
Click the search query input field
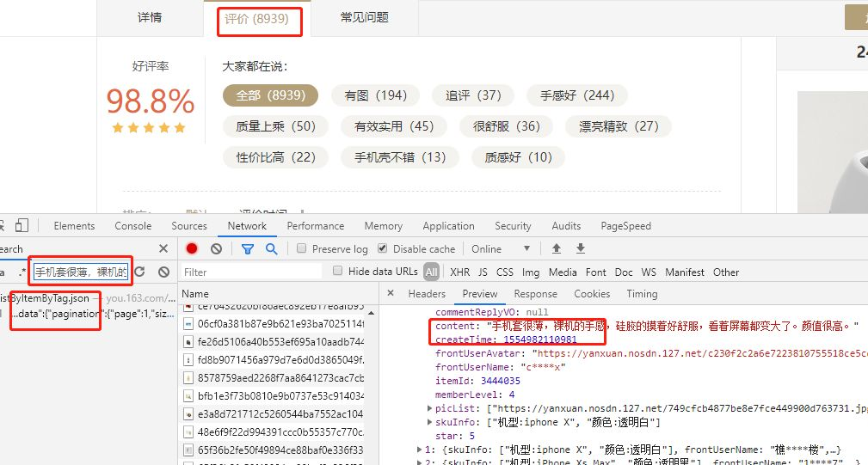tap(81, 272)
